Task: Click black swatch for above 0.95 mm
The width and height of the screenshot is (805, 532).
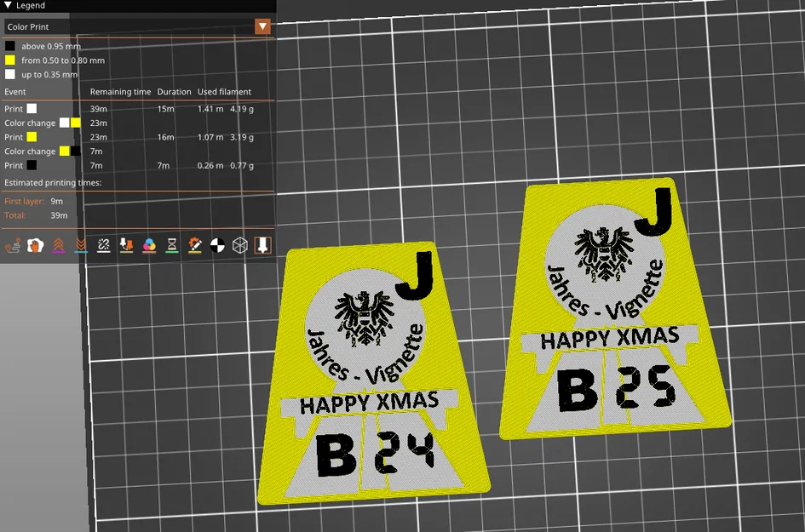Action: (9, 46)
